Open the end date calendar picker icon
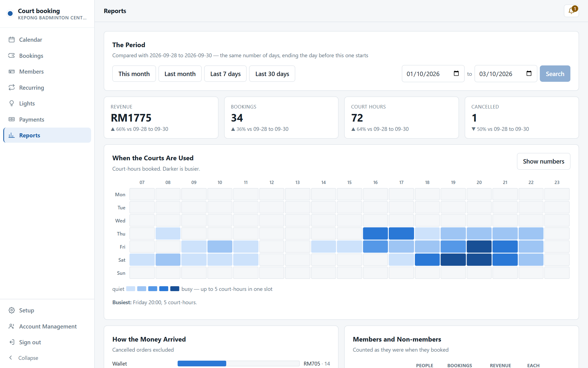 pyautogui.click(x=529, y=74)
